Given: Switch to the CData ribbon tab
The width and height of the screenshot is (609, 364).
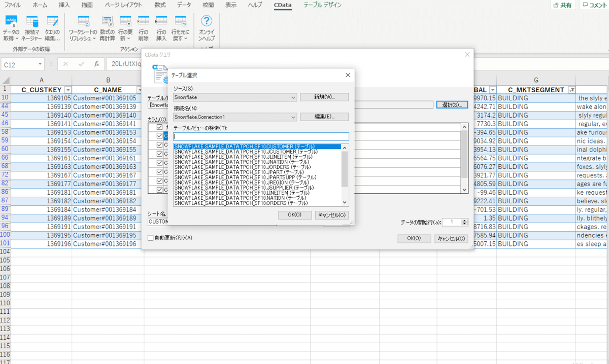Looking at the screenshot, I should coord(283,5).
